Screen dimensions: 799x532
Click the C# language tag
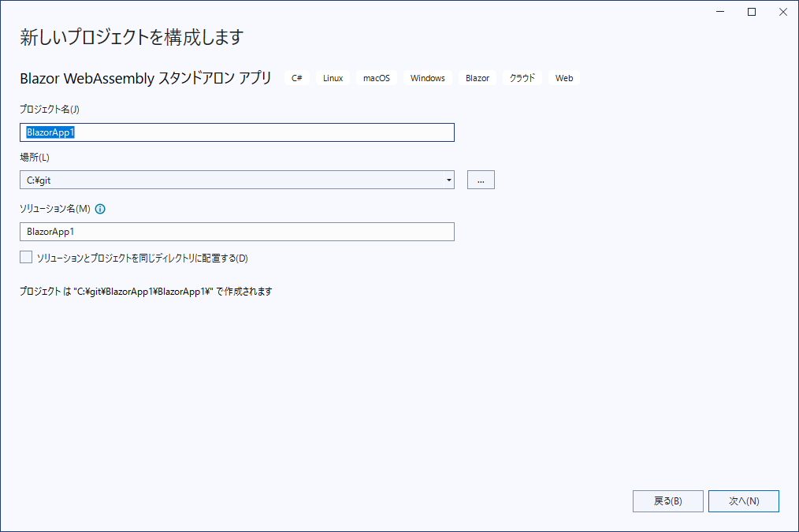[296, 77]
